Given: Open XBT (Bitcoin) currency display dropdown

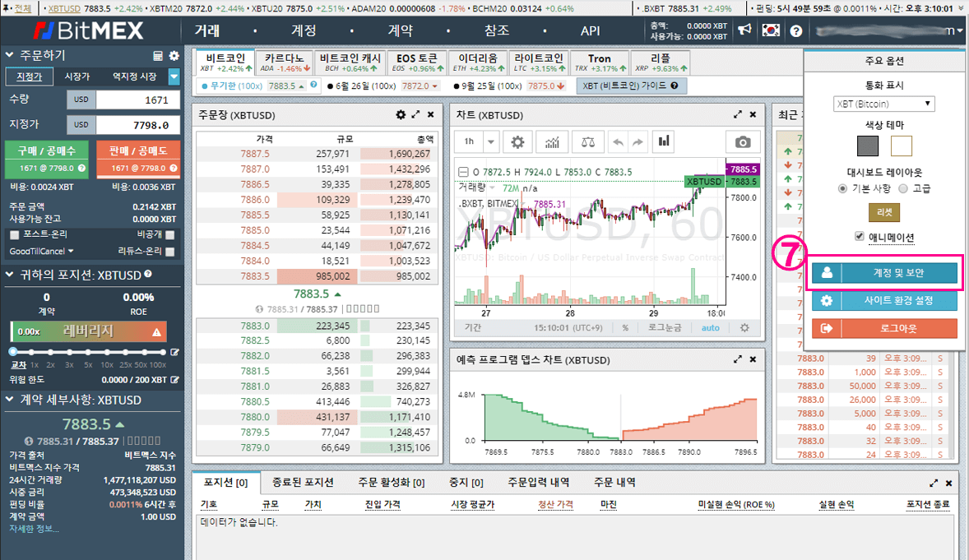Looking at the screenshot, I should pyautogui.click(x=883, y=104).
